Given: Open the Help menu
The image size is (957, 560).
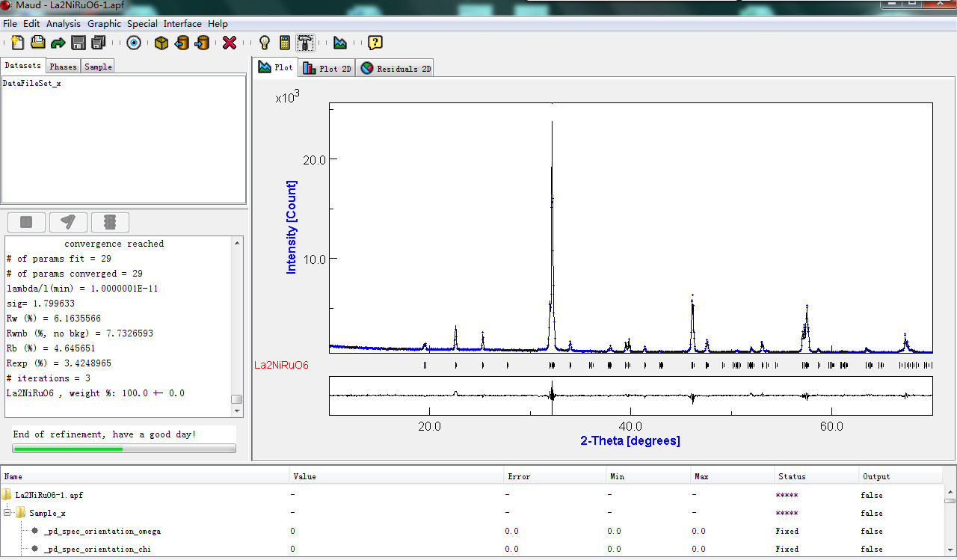Looking at the screenshot, I should coord(218,23).
